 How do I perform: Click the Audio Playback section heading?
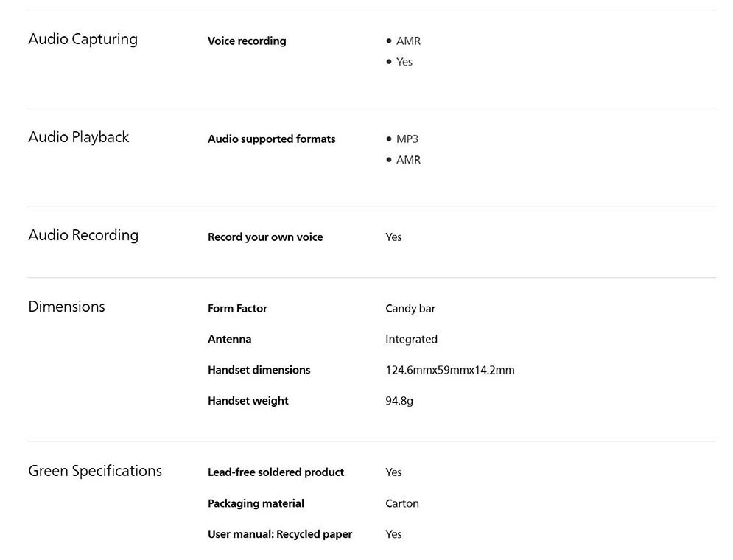(78, 137)
